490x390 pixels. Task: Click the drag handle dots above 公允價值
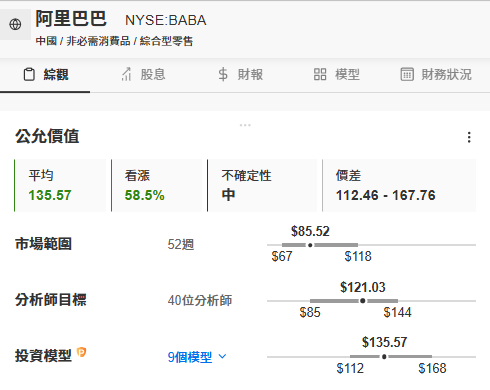pos(245,125)
